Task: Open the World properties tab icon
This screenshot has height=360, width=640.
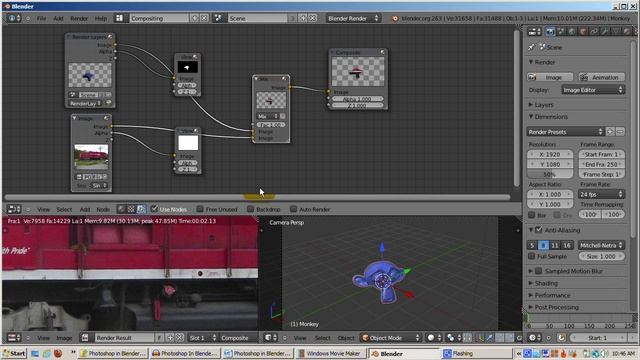Action: tap(572, 31)
